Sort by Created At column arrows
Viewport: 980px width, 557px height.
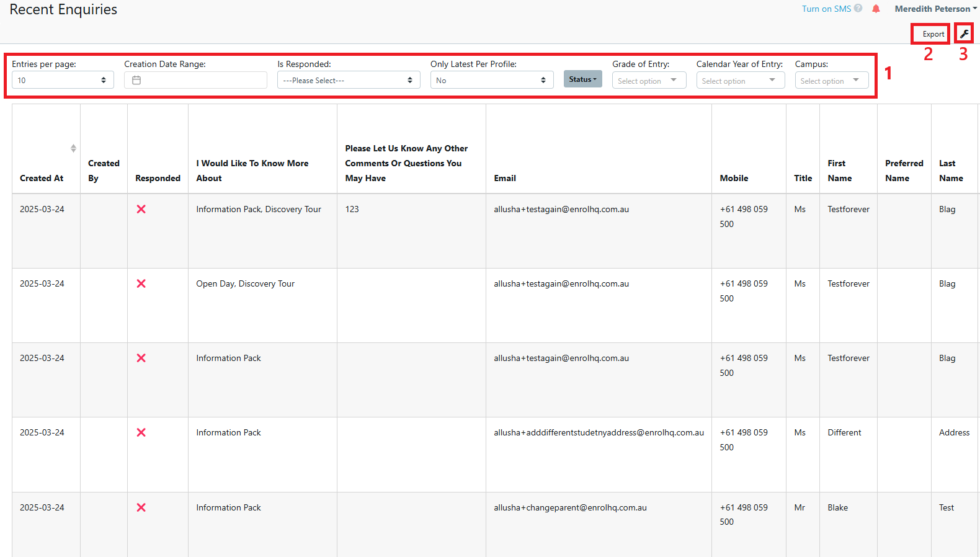[73, 148]
